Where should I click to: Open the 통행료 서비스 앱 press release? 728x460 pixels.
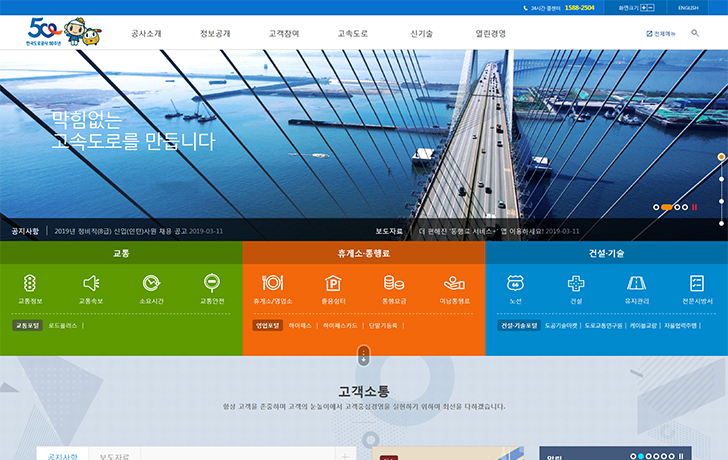pyautogui.click(x=499, y=231)
